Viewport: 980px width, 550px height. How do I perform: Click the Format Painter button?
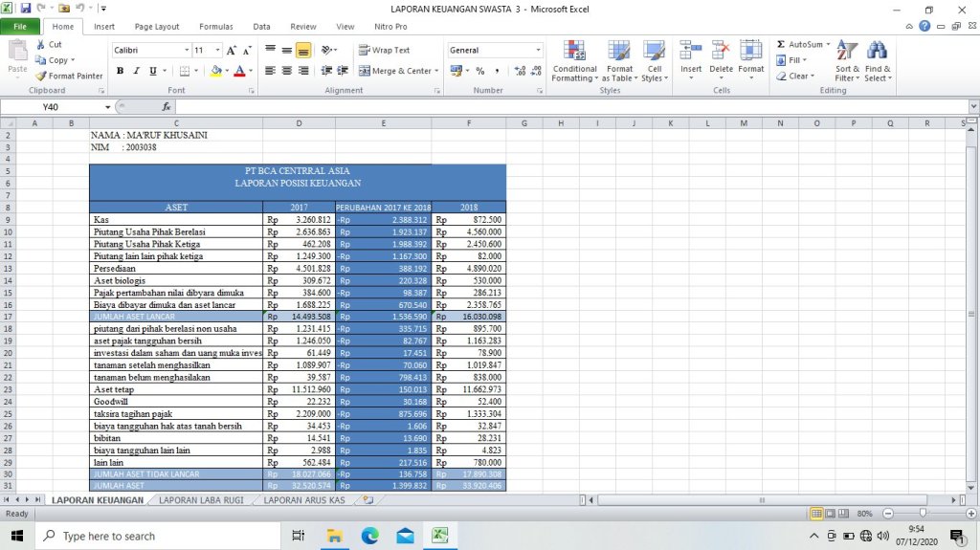69,76
